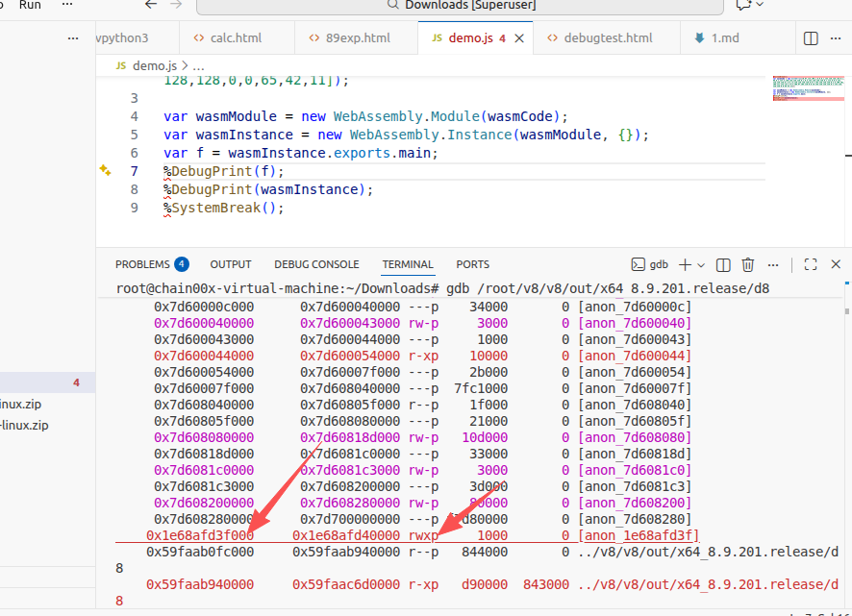This screenshot has height=616, width=852.
Task: Click the breadcrumb ellipsis segment
Action: tap(198, 66)
